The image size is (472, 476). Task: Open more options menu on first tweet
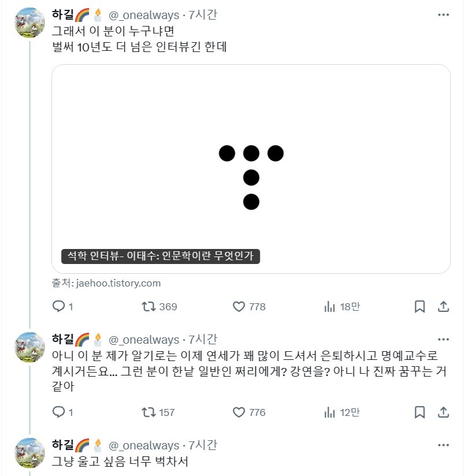[443, 15]
